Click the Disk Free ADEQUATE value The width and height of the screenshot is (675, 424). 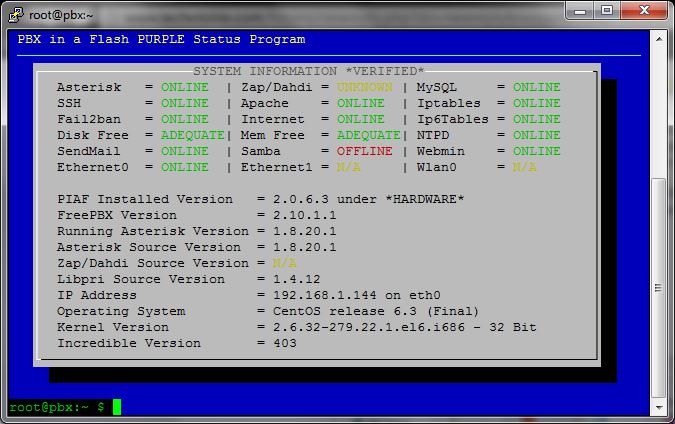[x=193, y=135]
